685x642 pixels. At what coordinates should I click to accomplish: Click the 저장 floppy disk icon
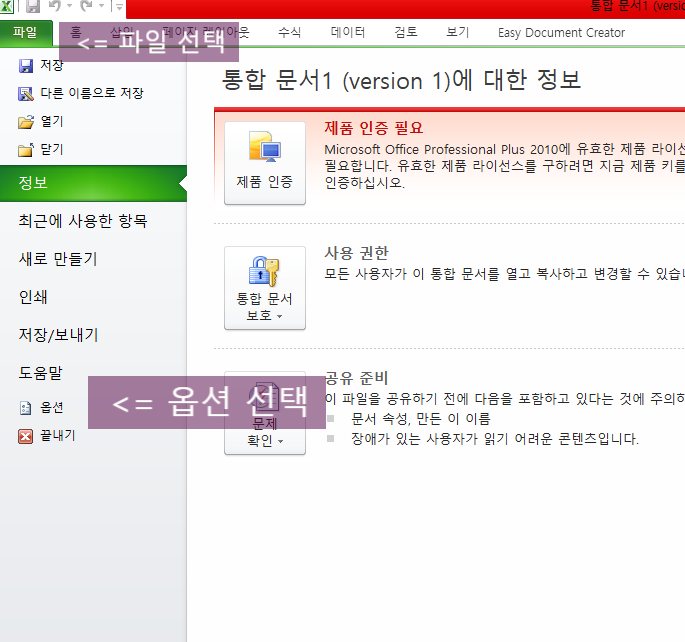coord(26,66)
